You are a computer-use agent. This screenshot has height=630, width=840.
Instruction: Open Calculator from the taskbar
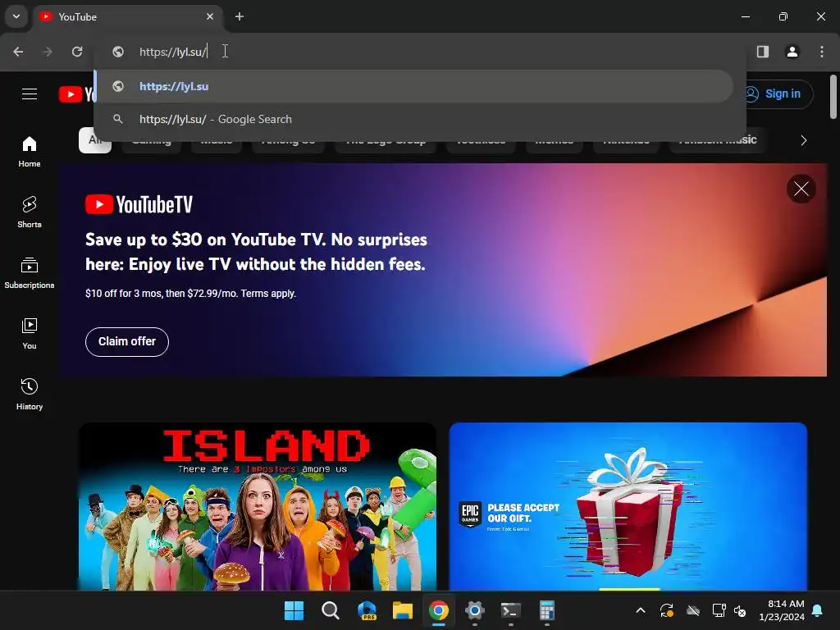546,610
